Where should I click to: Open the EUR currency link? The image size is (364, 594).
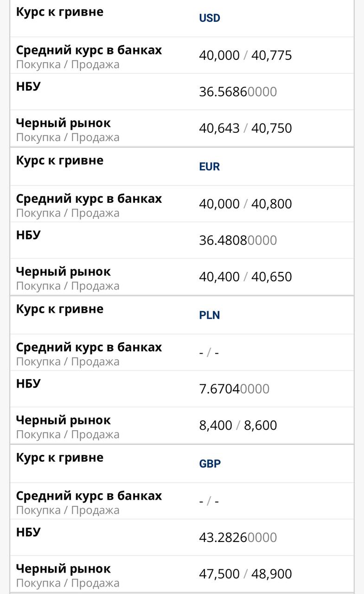(x=210, y=167)
